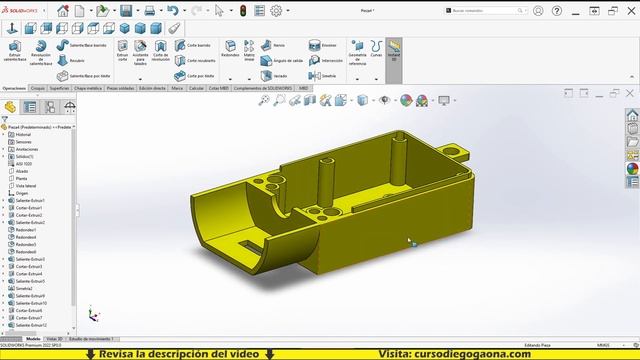Screen dimensions: 640x360
Task: Select the Vaciado shell tool
Action: click(274, 76)
